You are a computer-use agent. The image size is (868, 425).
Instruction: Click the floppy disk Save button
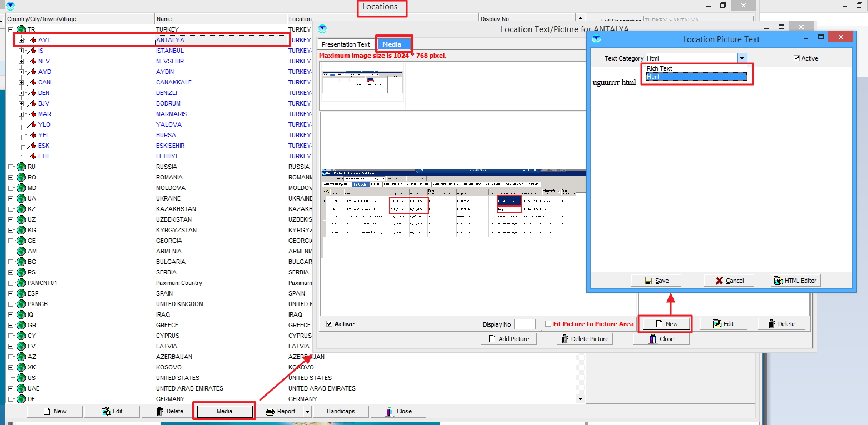(x=656, y=281)
